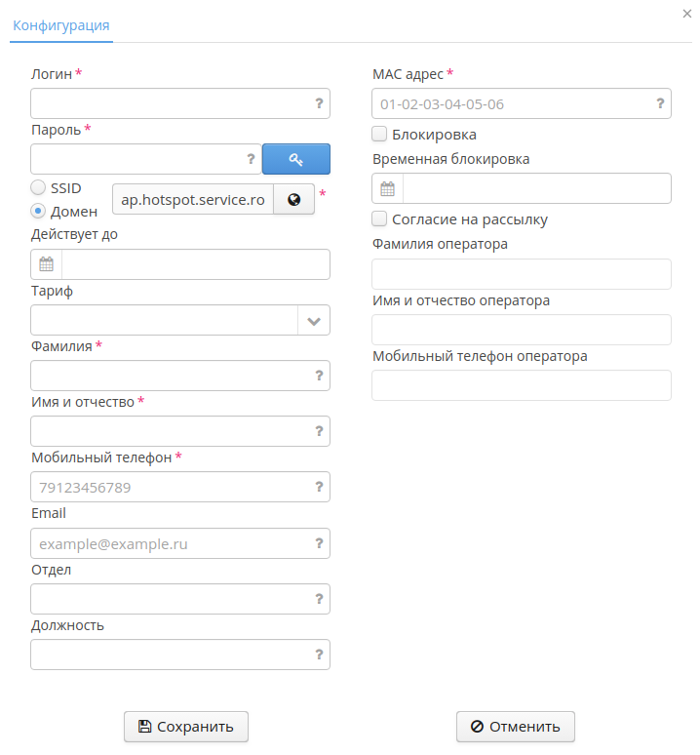
Task: Select the SSID radio button
Action: tap(38, 187)
